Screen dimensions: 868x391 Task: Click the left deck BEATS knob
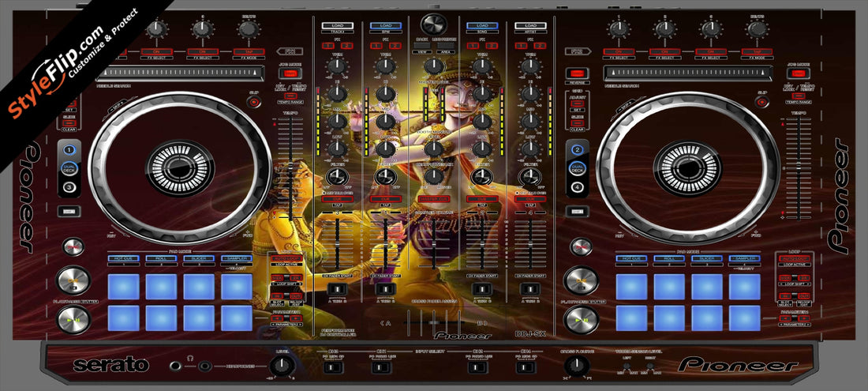248,29
